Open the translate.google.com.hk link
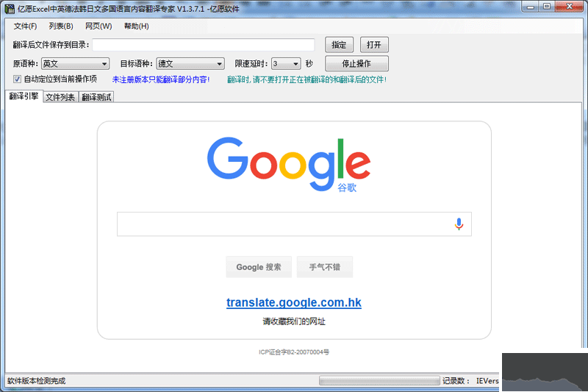Screen dimensions: 588x392 pos(294,302)
